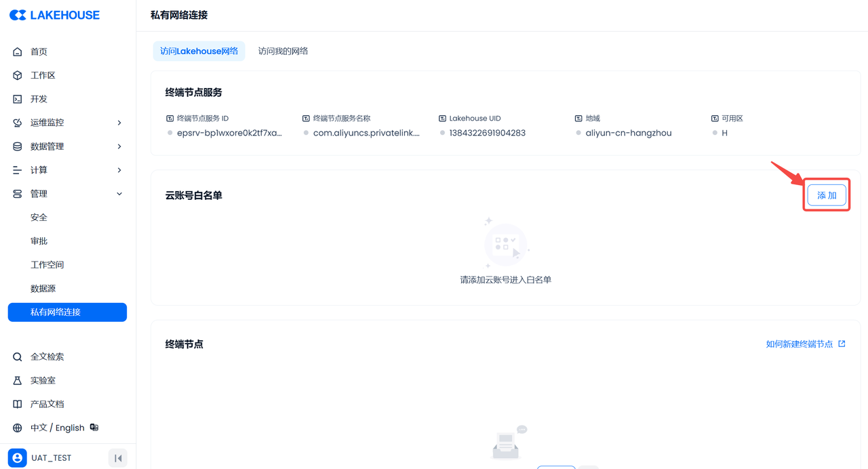Click the 产品文档 book icon
Screen dimensions: 868x469
tap(18, 404)
